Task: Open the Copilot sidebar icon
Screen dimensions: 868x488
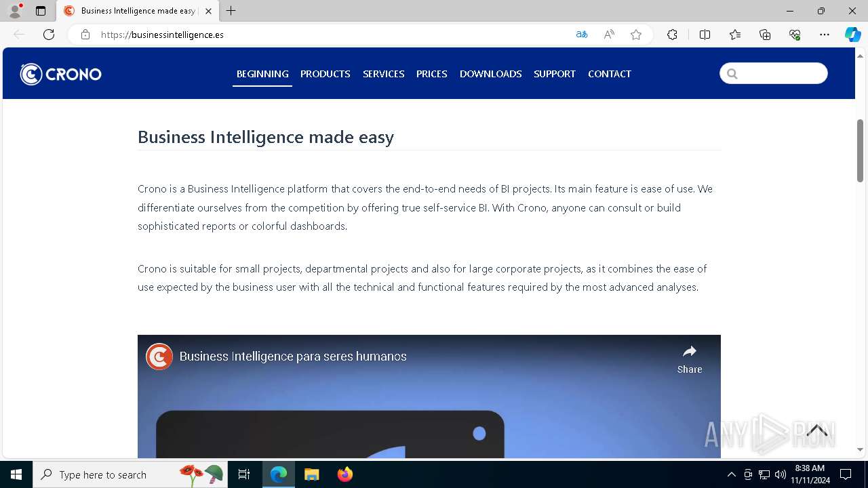Action: 852,35
